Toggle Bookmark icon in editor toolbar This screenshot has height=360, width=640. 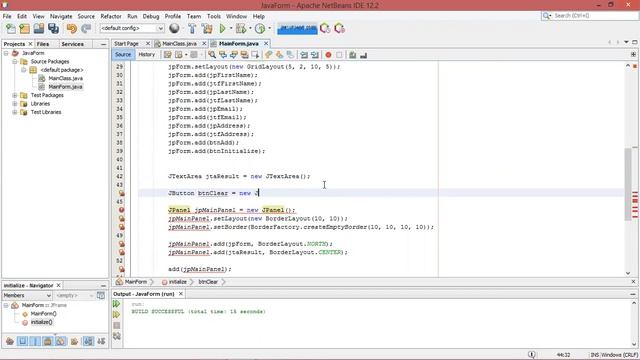point(290,55)
